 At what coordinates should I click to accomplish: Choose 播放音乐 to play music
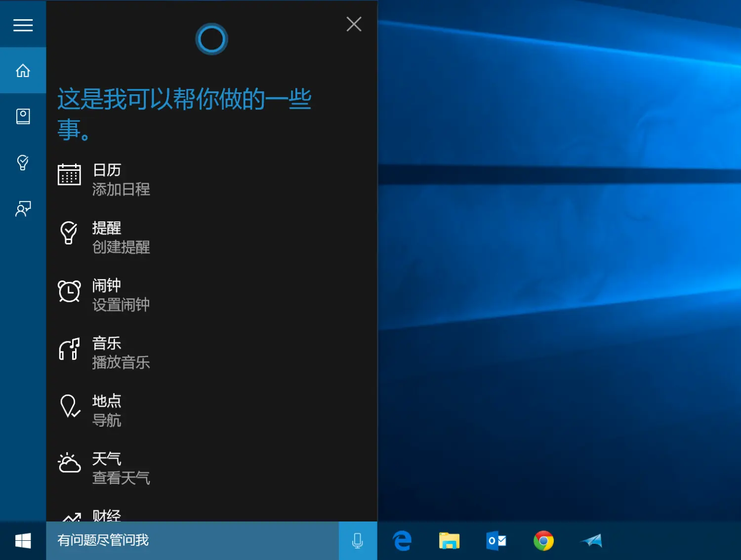[121, 362]
